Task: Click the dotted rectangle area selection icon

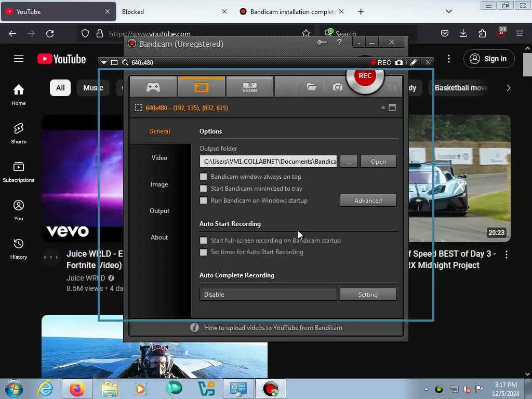Action: [x=138, y=108]
